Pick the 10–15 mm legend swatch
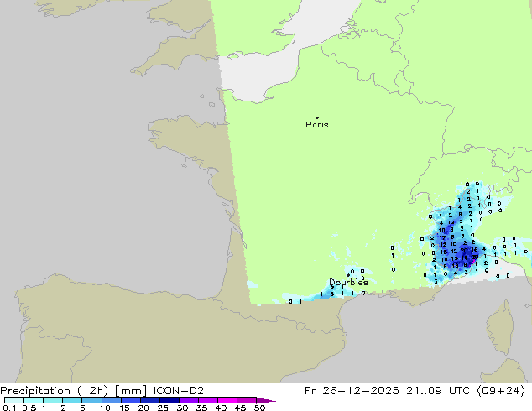 [x=111, y=400]
